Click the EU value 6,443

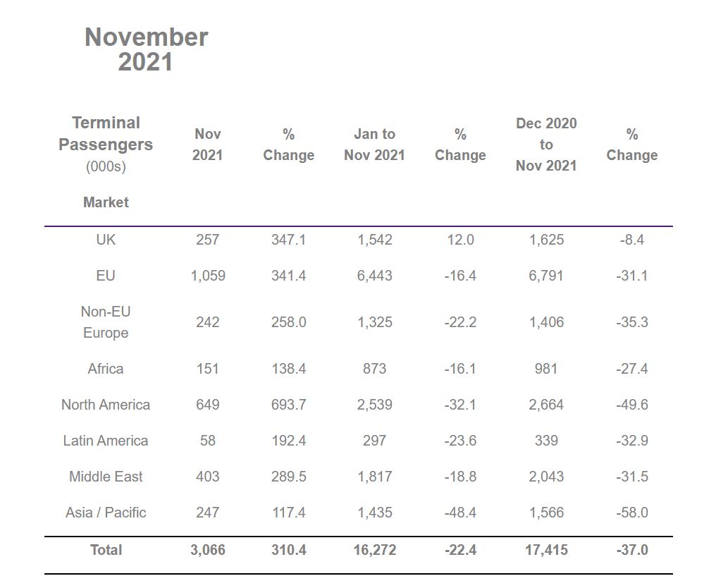click(x=374, y=276)
